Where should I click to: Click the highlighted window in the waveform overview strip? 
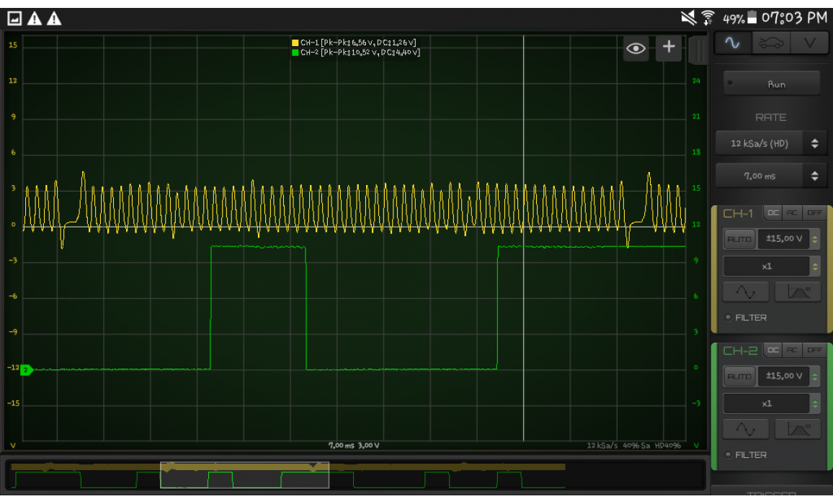[244, 475]
